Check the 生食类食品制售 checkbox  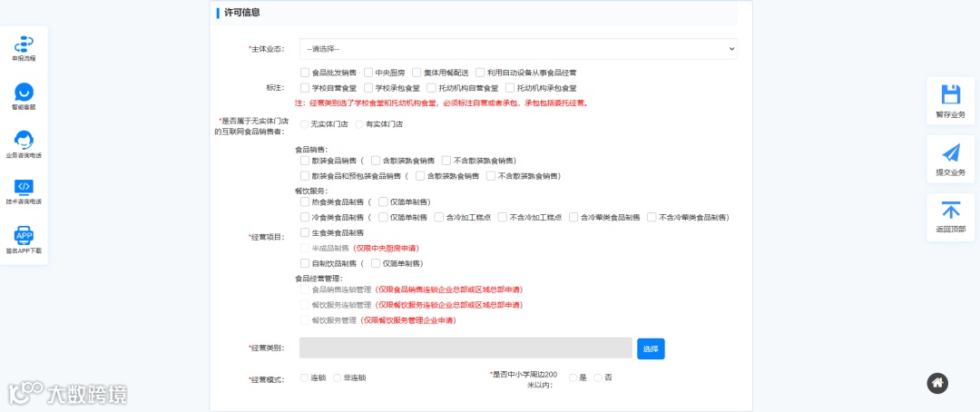pos(304,232)
